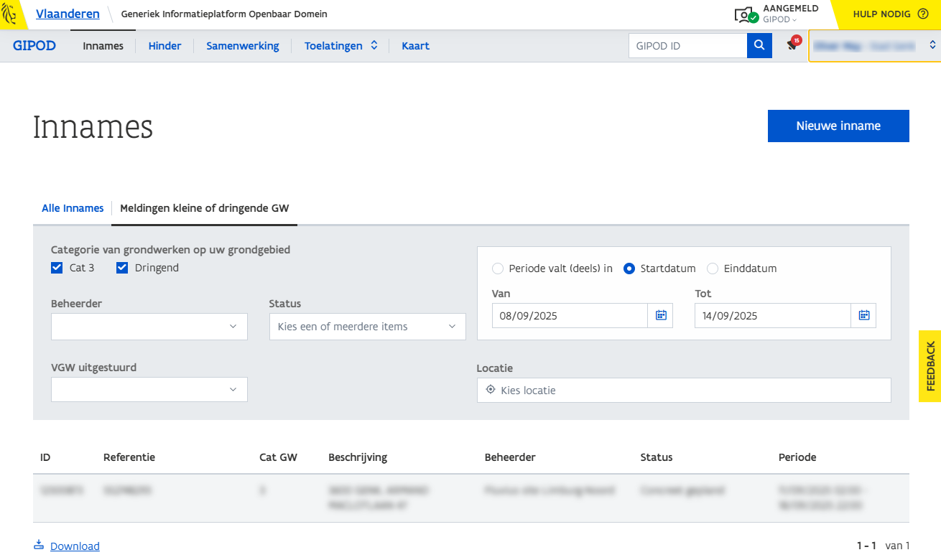Click the help question mark icon
The height and width of the screenshot is (560, 941).
point(923,14)
